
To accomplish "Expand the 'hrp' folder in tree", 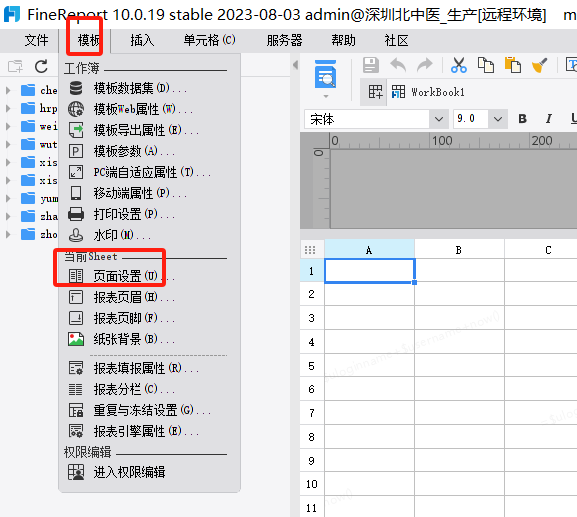I will click(x=8, y=108).
